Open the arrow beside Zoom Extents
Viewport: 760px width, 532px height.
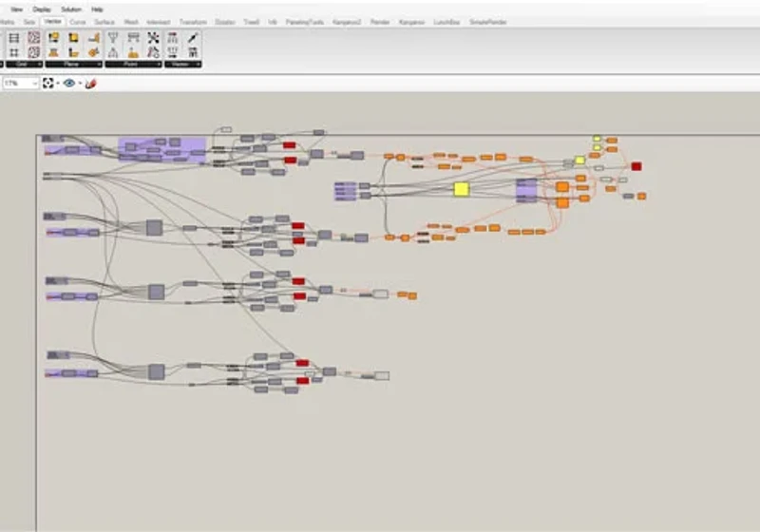pyautogui.click(x=58, y=84)
